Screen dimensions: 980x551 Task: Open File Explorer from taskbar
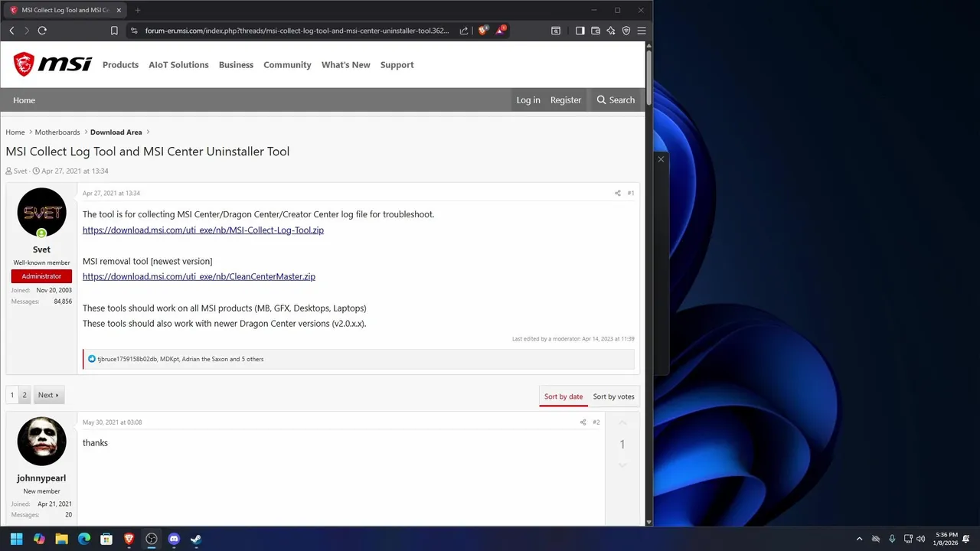point(61,539)
